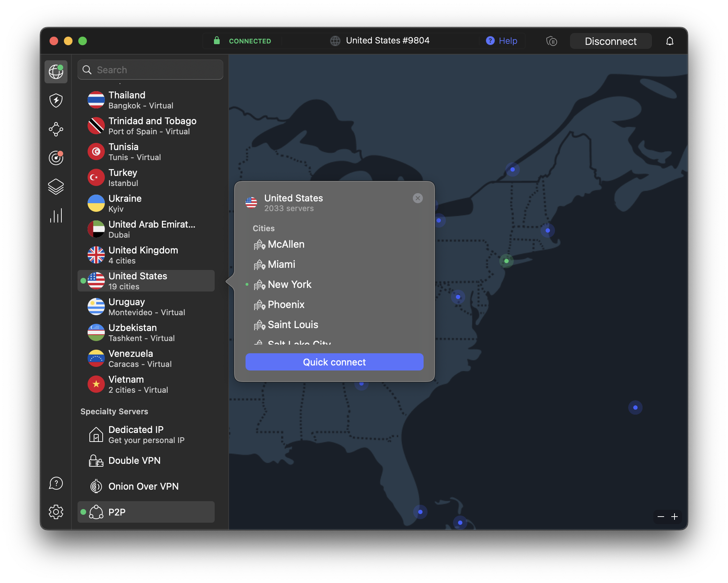Click the "2033 servers" popup subtitle
The height and width of the screenshot is (583, 728).
pyautogui.click(x=289, y=209)
